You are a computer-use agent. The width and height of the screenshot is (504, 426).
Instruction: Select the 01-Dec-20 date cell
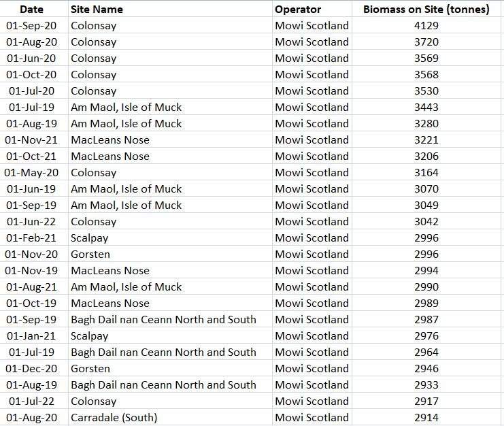click(x=31, y=369)
